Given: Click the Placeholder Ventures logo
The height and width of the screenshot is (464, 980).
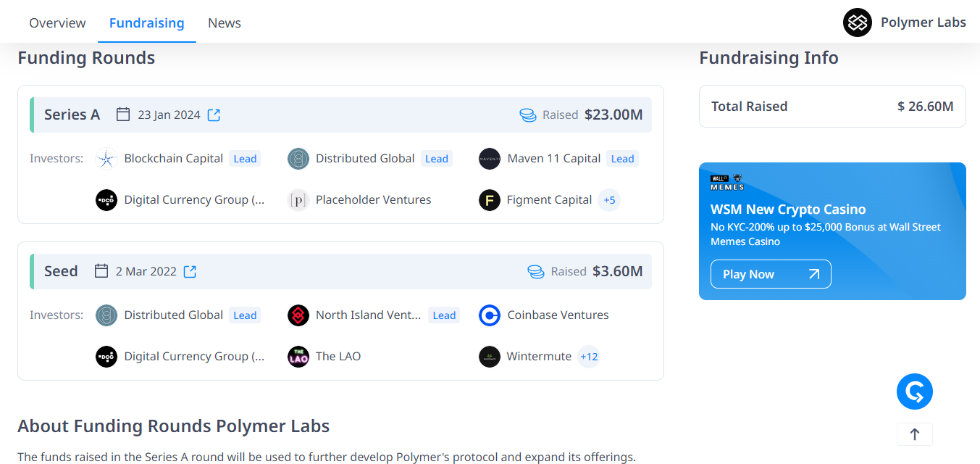Looking at the screenshot, I should point(298,200).
